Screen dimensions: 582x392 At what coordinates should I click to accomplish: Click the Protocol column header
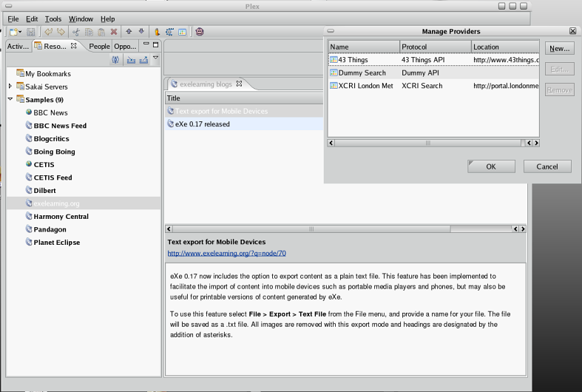pos(436,47)
